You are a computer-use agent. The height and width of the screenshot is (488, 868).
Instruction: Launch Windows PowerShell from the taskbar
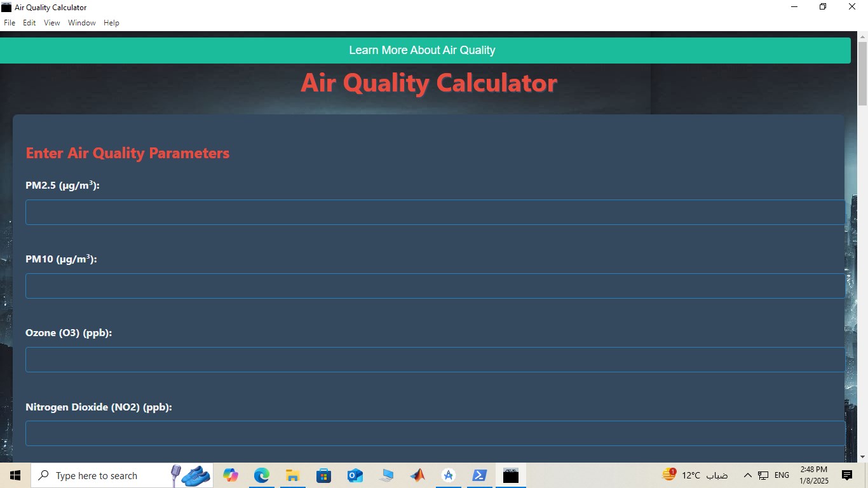pyautogui.click(x=480, y=475)
